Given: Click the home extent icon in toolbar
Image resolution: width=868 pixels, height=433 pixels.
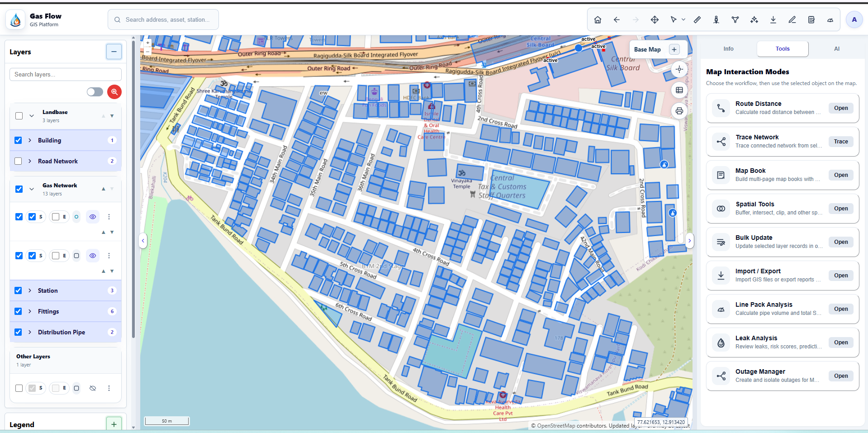Looking at the screenshot, I should 598,20.
